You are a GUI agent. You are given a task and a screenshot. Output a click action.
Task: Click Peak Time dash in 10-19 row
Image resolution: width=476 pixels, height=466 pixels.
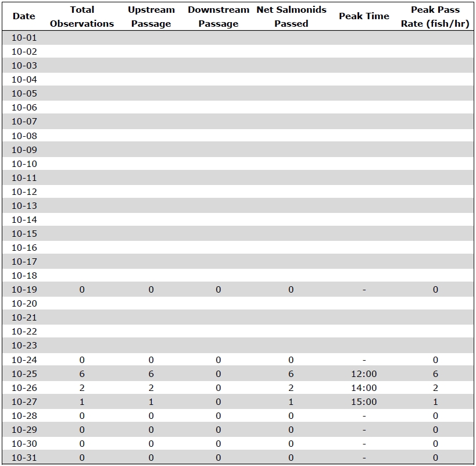coord(364,290)
